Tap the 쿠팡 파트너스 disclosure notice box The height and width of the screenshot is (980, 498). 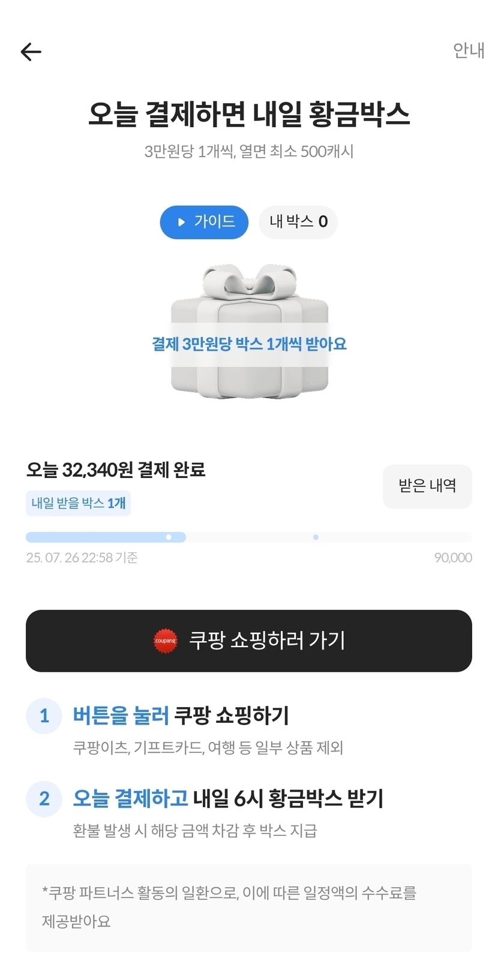point(249,907)
